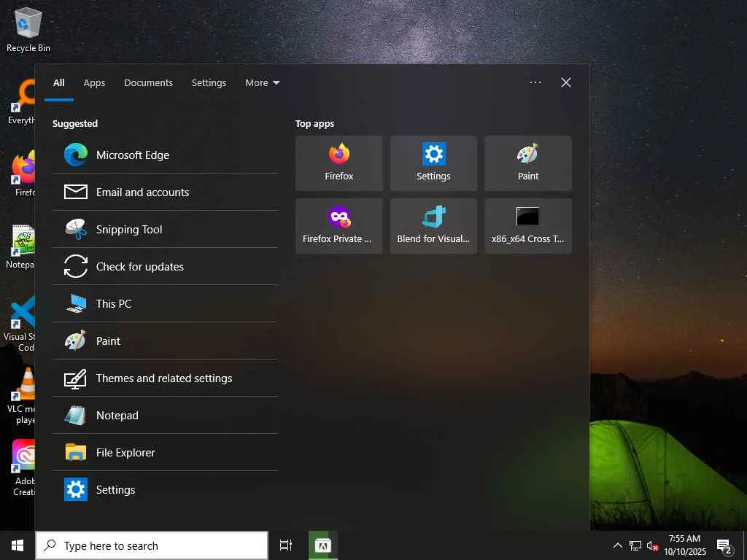The height and width of the screenshot is (560, 747).
Task: Select the Notepad++ desktop shortcut
Action: [21, 246]
